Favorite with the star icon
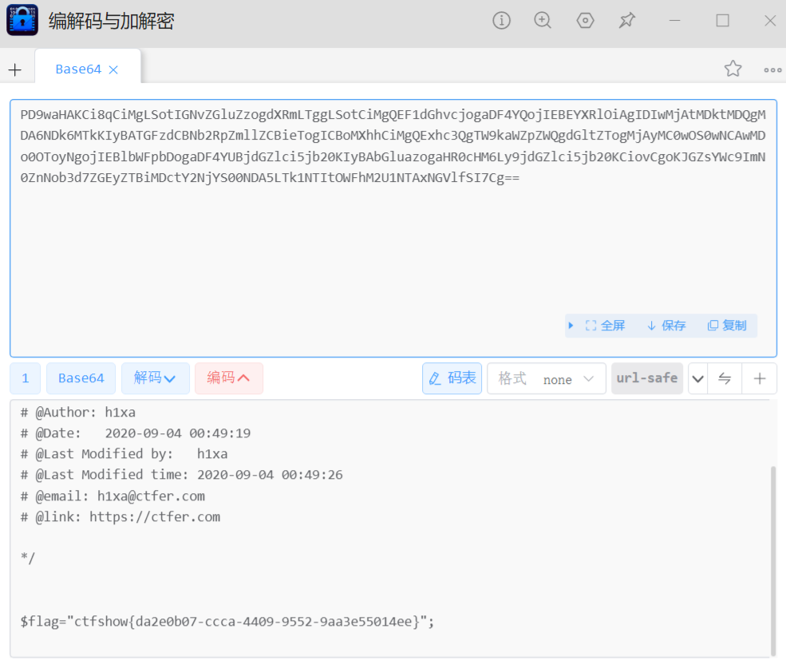This screenshot has height=672, width=786. (x=733, y=69)
